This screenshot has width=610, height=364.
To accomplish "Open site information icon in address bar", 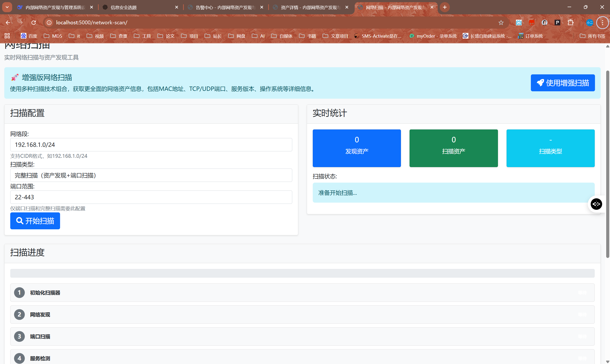I will (x=49, y=23).
